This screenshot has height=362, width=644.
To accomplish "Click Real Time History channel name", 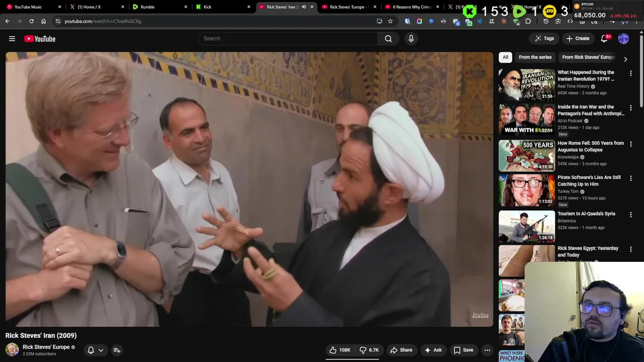I will (x=573, y=86).
